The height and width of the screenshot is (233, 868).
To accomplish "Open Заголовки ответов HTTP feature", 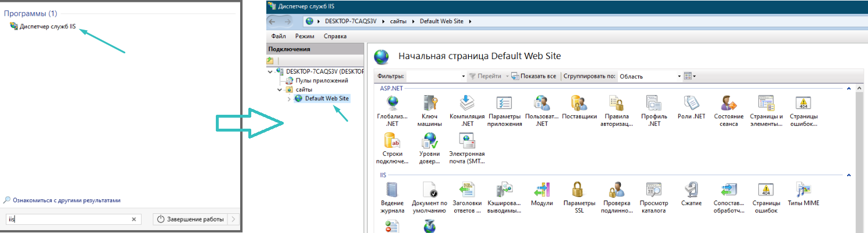I will point(467,198).
